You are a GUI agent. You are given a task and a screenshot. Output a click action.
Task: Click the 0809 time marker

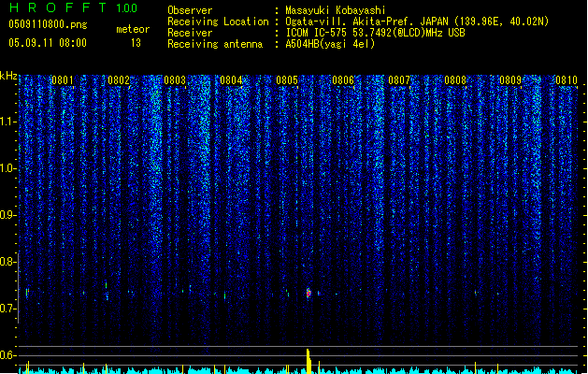click(510, 80)
